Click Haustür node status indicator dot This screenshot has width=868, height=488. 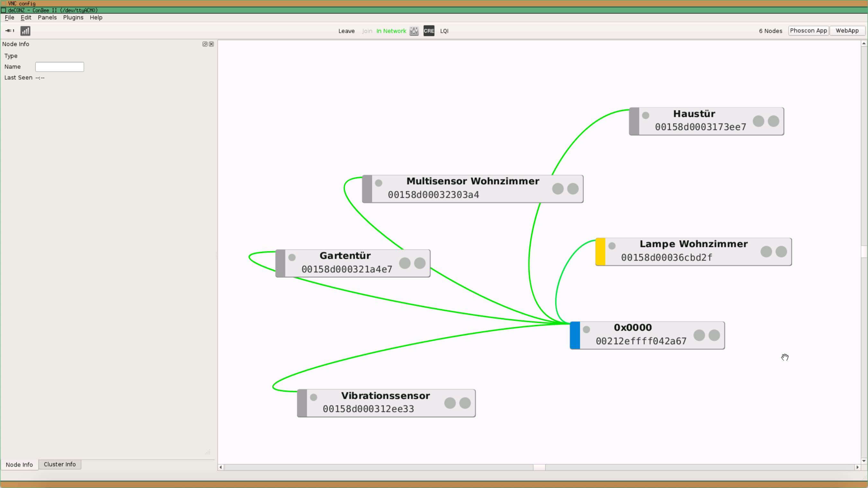coord(646,115)
